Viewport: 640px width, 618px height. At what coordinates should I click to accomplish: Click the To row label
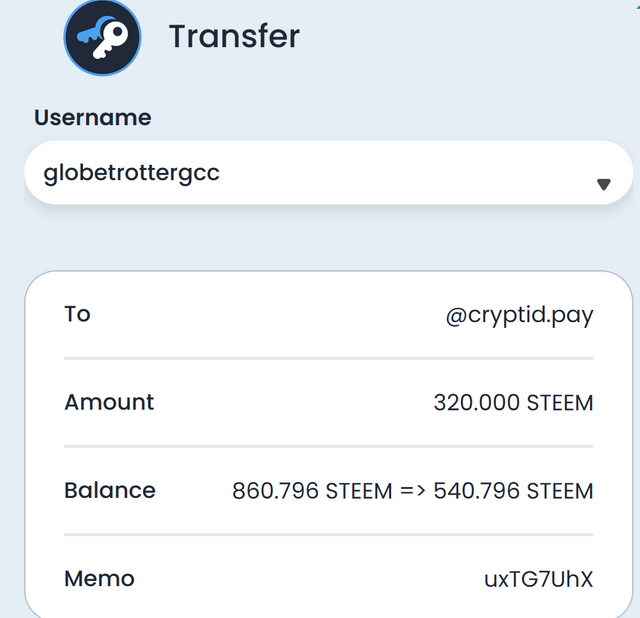pos(77,314)
